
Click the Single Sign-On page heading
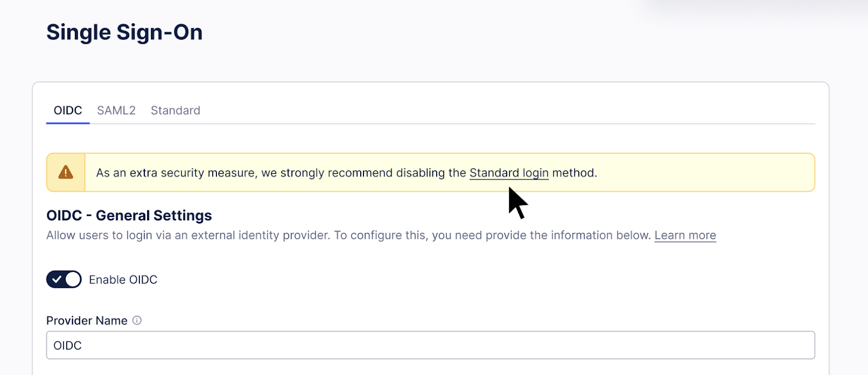tap(124, 32)
